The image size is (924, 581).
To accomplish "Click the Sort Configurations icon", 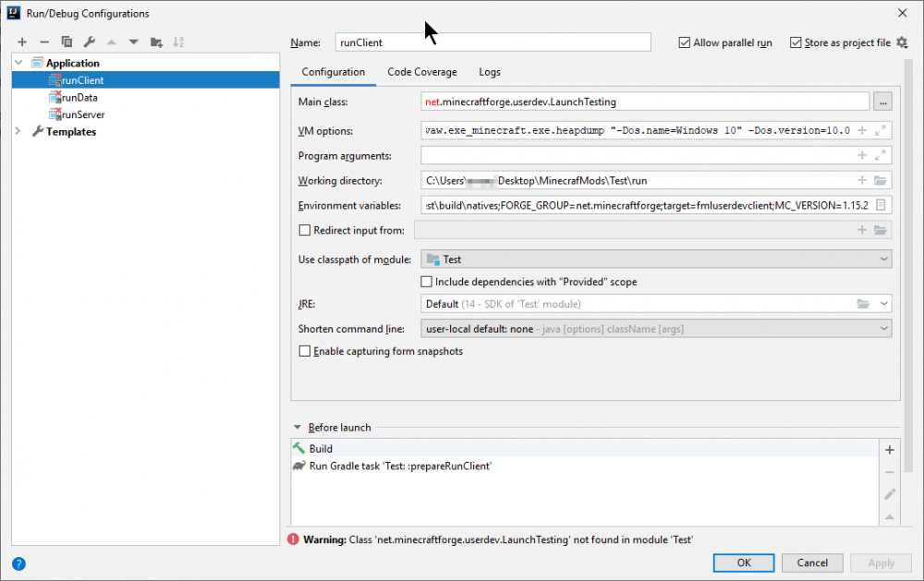I will pos(178,42).
